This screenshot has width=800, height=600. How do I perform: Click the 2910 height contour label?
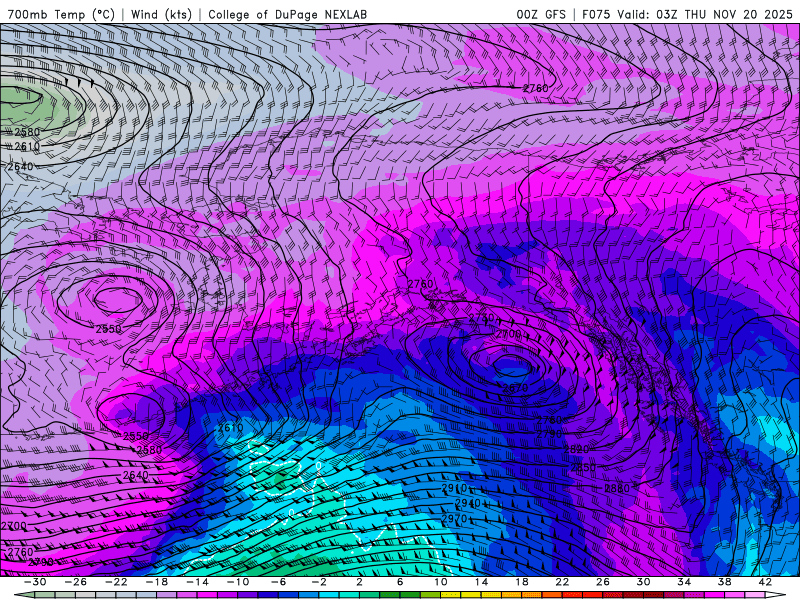pyautogui.click(x=454, y=488)
